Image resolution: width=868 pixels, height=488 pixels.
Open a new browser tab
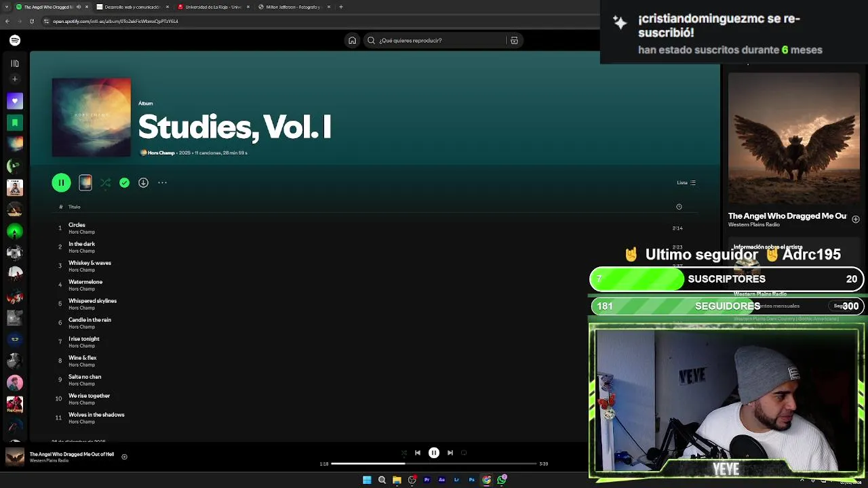(341, 7)
